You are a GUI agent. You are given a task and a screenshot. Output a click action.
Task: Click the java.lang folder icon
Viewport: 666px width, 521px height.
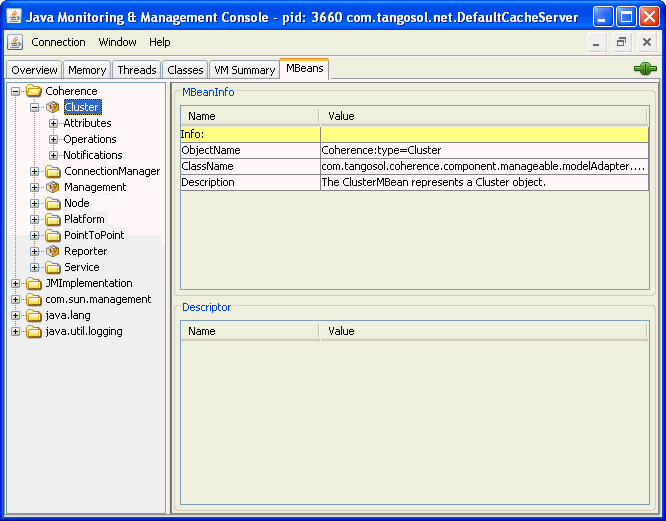[34, 315]
